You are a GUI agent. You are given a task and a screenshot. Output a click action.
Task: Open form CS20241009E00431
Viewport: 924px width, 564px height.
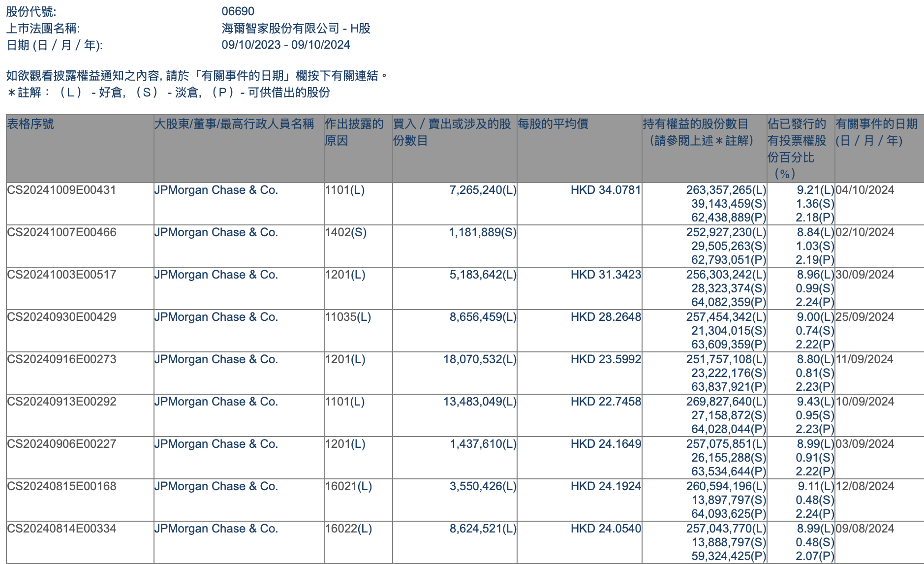click(x=62, y=190)
